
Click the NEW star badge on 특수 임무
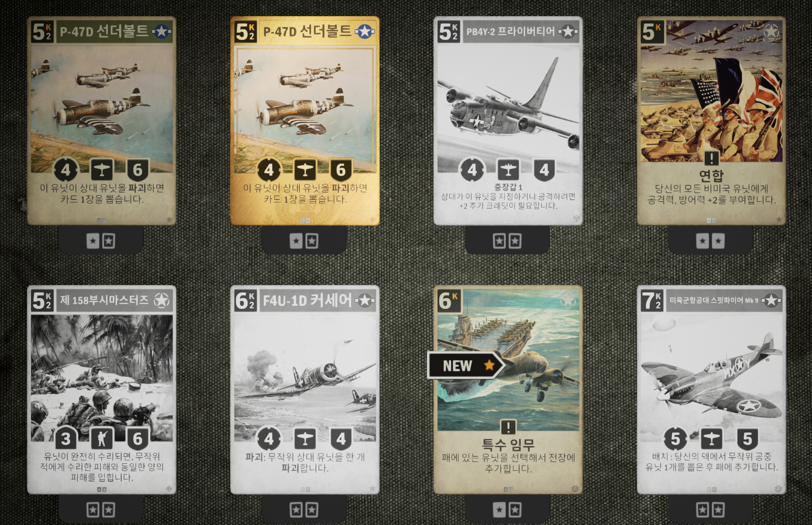pos(466,365)
